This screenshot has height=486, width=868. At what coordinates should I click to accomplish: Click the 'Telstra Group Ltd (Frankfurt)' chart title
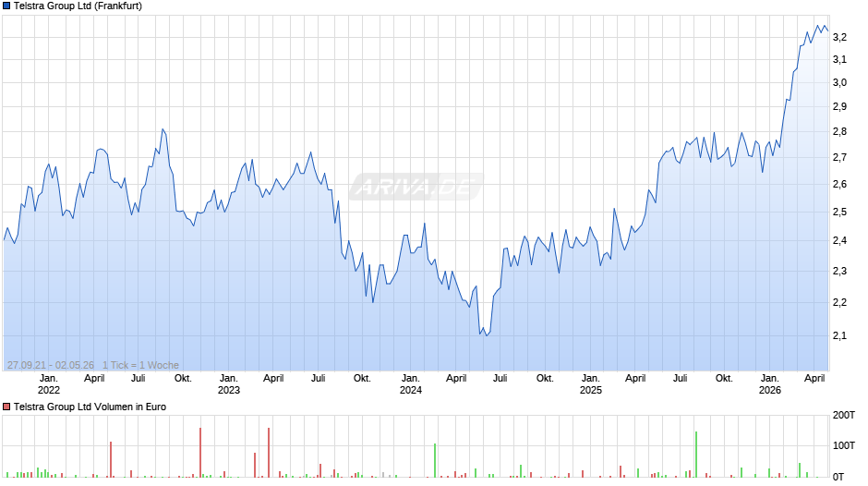coord(78,6)
